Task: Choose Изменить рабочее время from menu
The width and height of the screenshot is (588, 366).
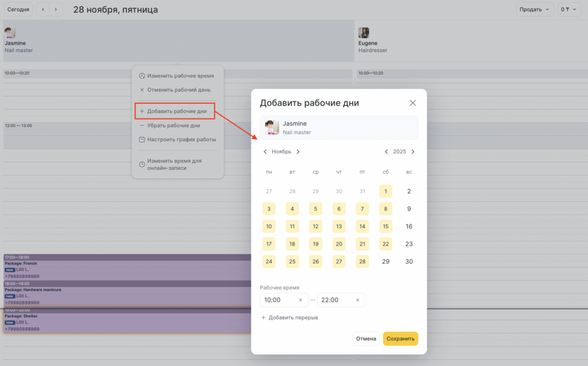Action: tap(180, 76)
